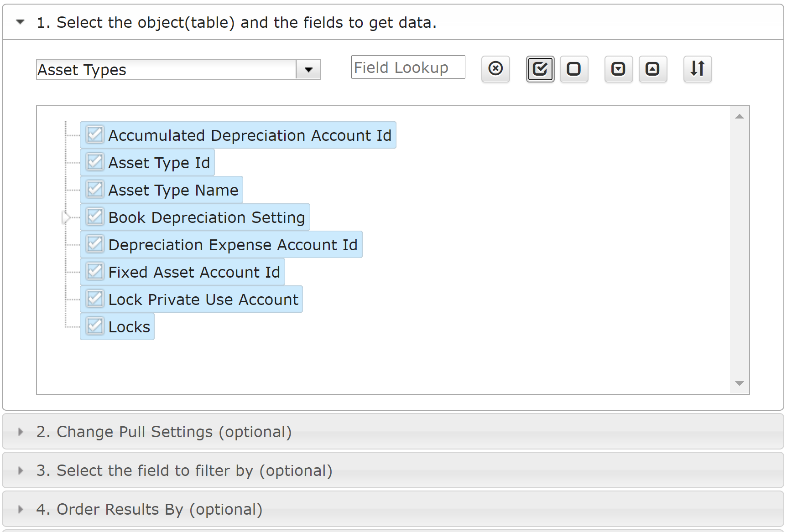
Task: Uncheck the Asset Type Id checkbox
Action: (x=95, y=162)
